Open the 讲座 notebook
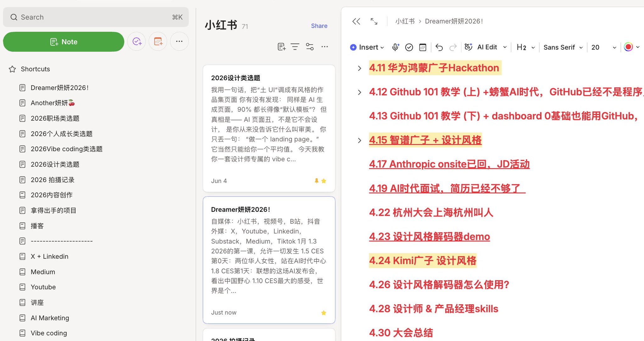Image resolution: width=644 pixels, height=341 pixels. [37, 302]
